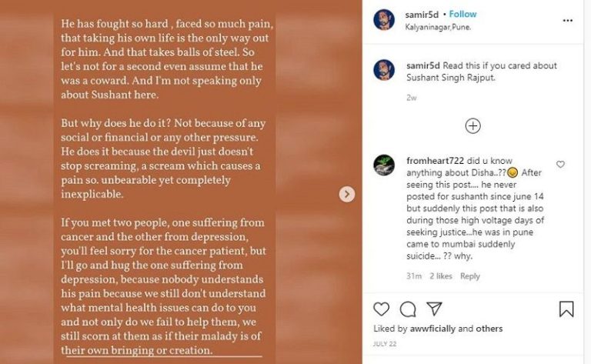Screen dimensions: 591x364
Task: Open fromheart722 username link
Action: (433, 160)
